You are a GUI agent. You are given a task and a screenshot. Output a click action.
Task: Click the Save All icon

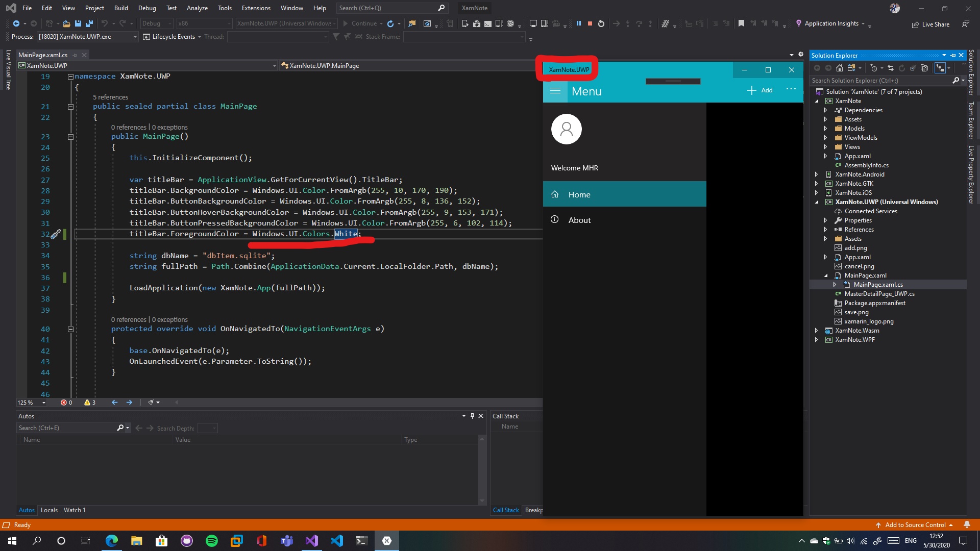(x=89, y=23)
